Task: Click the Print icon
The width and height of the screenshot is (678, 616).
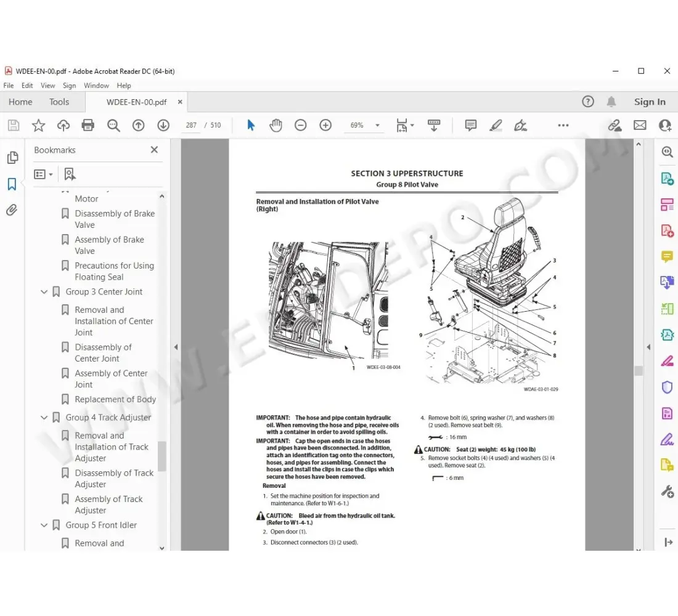Action: 88,125
